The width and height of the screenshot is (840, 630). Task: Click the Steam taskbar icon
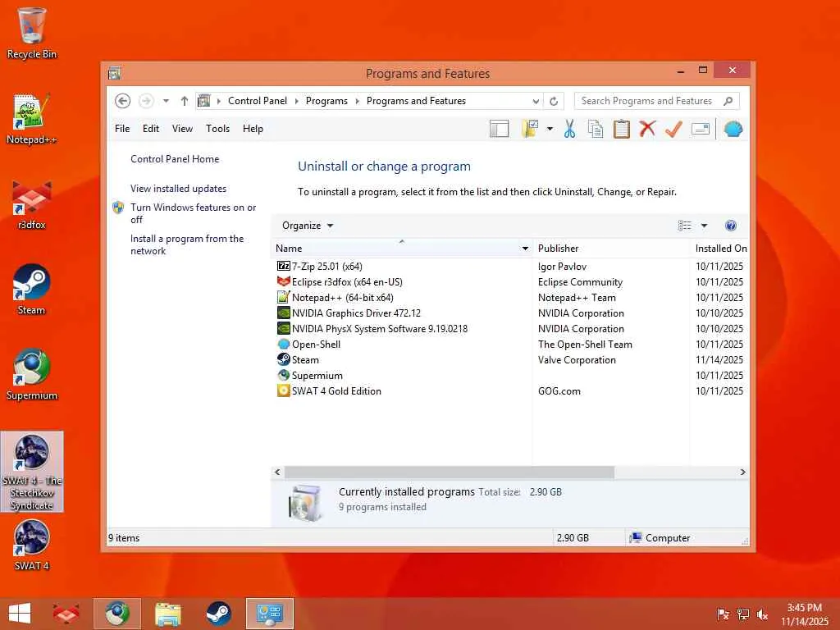click(218, 614)
